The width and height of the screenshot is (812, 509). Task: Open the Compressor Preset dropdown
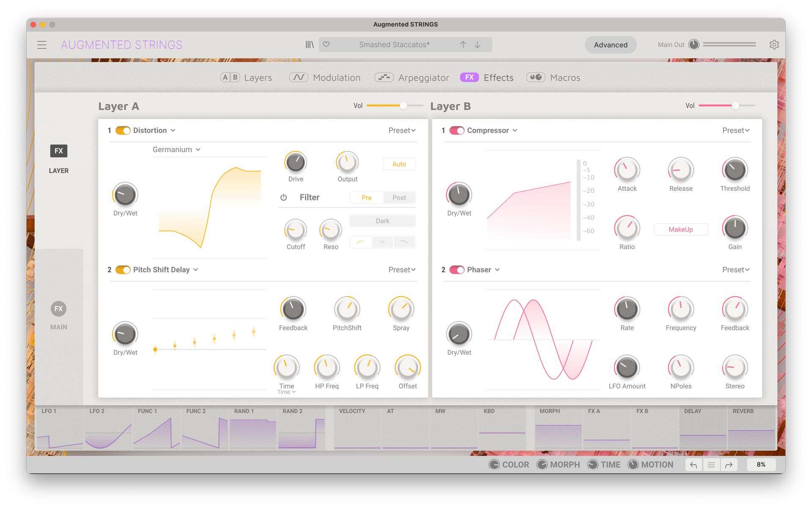[736, 130]
